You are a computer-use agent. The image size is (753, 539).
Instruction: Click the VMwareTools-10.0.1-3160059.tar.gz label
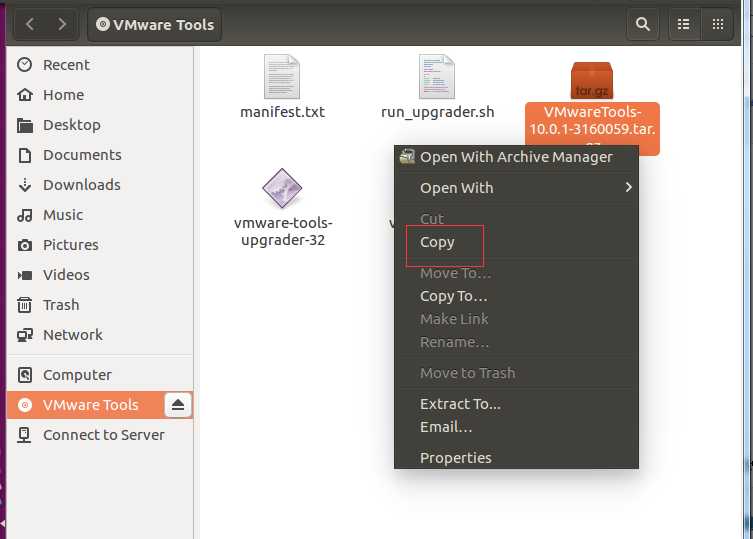[x=592, y=124]
